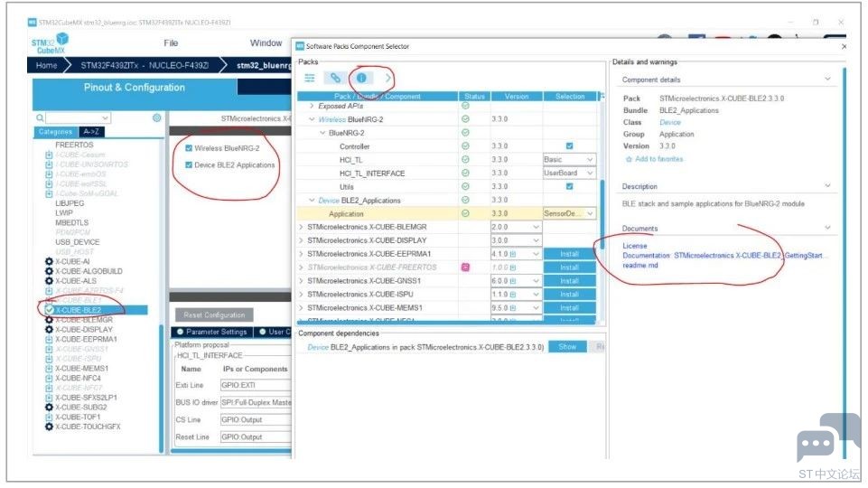Click the chain link icon in Packs toolbar
Viewport: 868px width, 488px height.
[335, 78]
